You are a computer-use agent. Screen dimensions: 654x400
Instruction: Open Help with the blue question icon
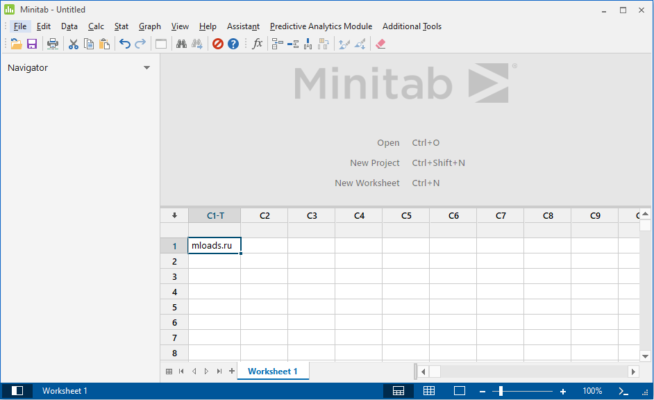(x=233, y=44)
